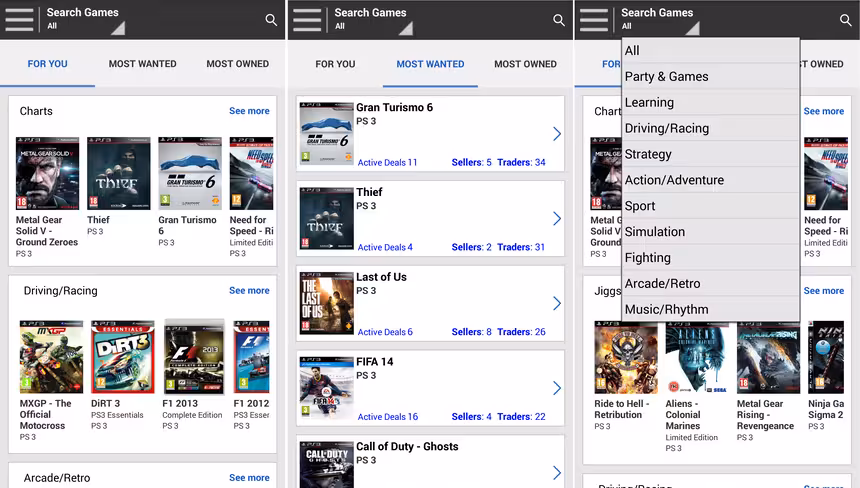
Task: Choose Fighting category
Action: pyautogui.click(x=710, y=258)
